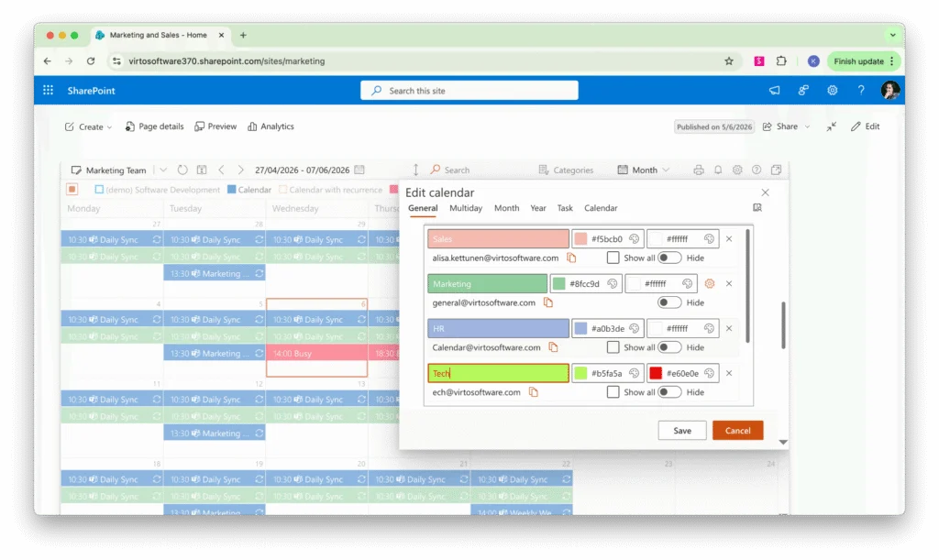Copy the Calendar@virtosoftware.com address

(x=553, y=347)
